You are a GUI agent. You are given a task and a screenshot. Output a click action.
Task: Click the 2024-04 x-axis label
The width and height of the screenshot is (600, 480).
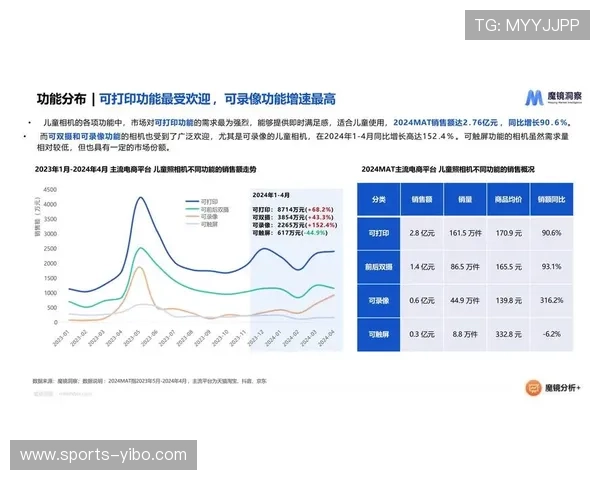pos(326,338)
